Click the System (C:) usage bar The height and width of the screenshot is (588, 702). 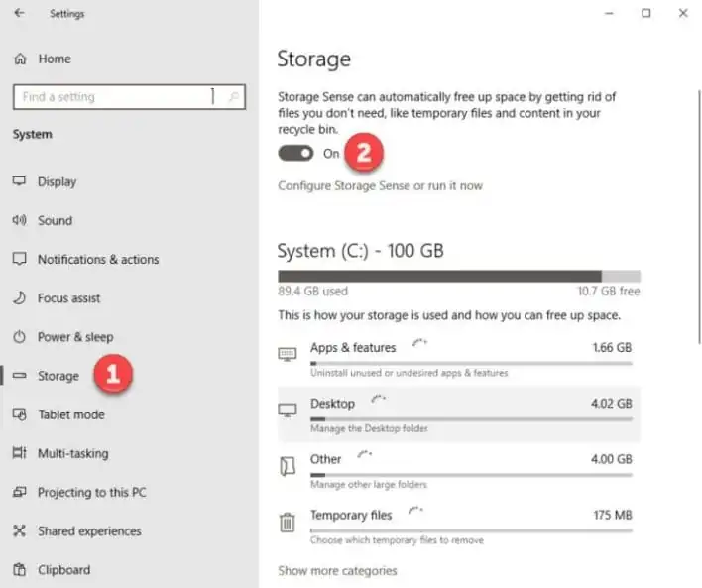click(x=459, y=276)
